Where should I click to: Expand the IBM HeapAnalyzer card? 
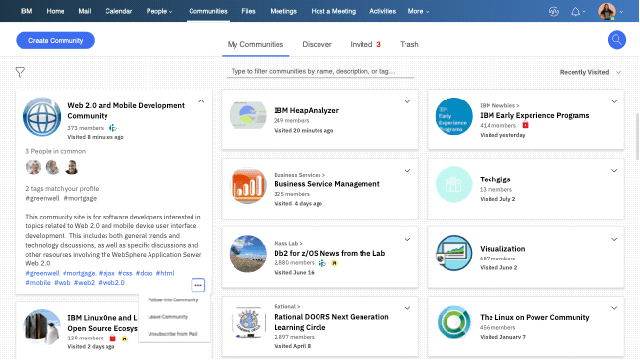(x=407, y=101)
